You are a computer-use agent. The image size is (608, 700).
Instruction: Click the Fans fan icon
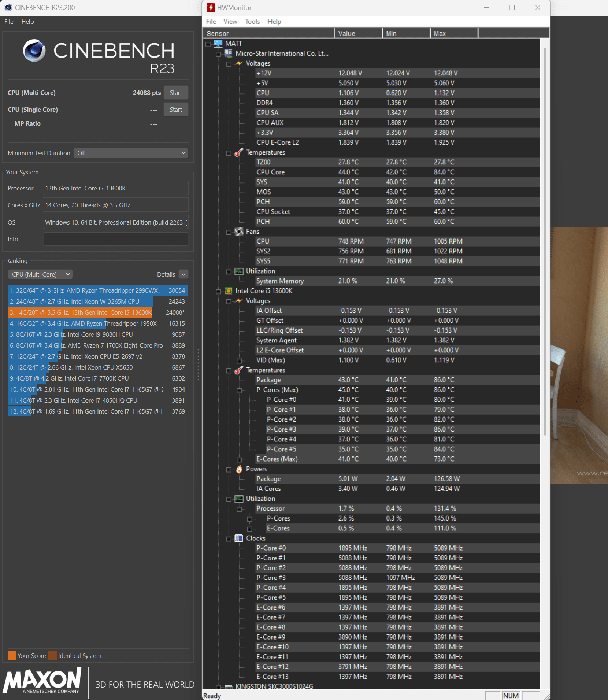(x=239, y=232)
